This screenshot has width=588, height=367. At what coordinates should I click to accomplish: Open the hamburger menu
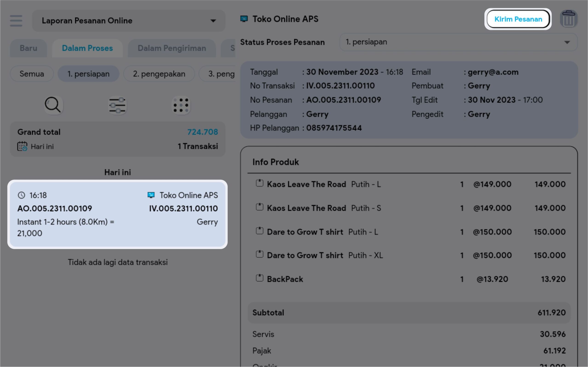coord(16,21)
